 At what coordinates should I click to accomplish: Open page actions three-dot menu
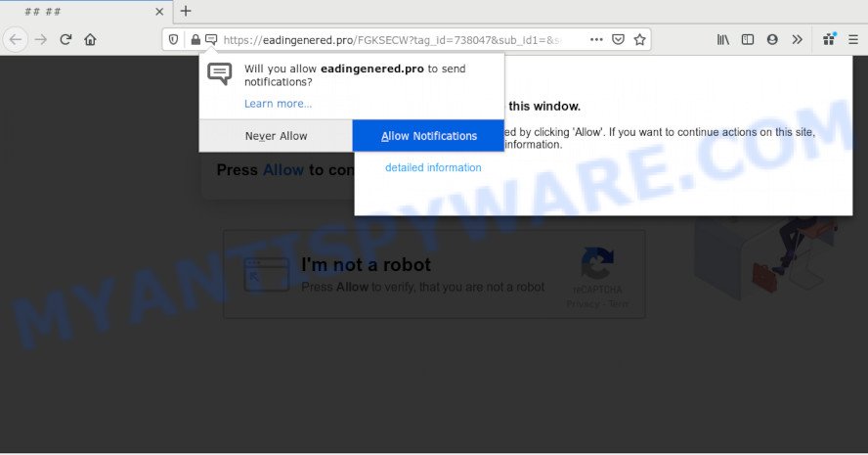click(x=596, y=40)
